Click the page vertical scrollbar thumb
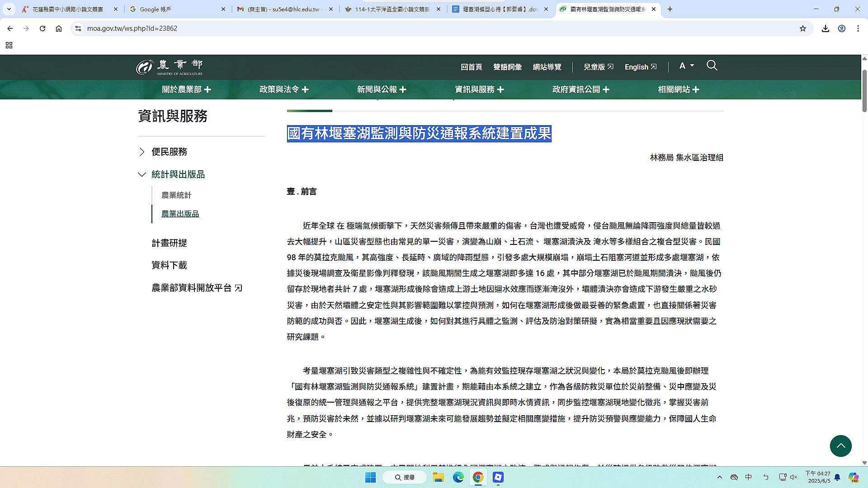This screenshot has width=868, height=488. pos(864,90)
